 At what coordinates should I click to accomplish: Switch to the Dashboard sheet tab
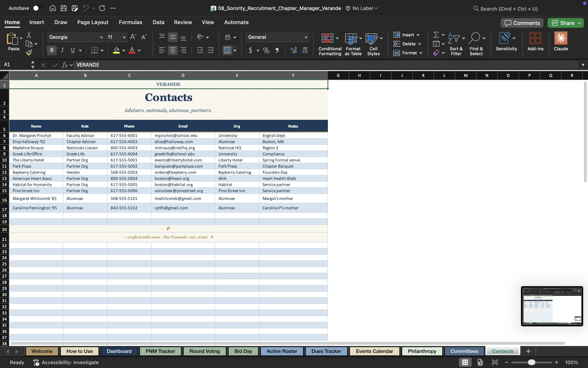119,351
